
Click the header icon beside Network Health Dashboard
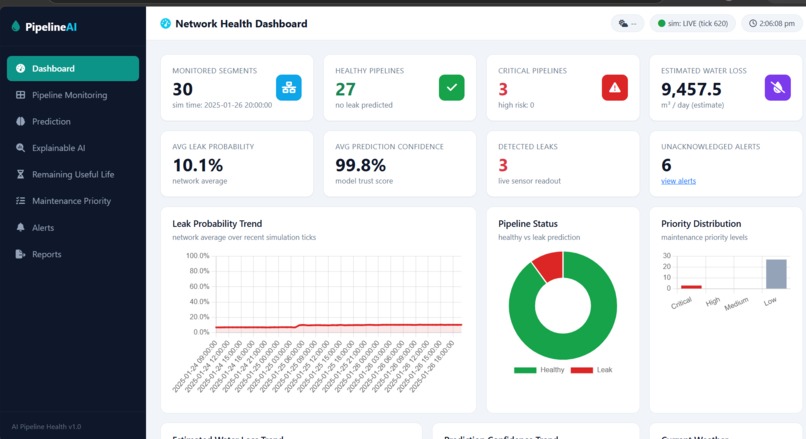pyautogui.click(x=166, y=24)
